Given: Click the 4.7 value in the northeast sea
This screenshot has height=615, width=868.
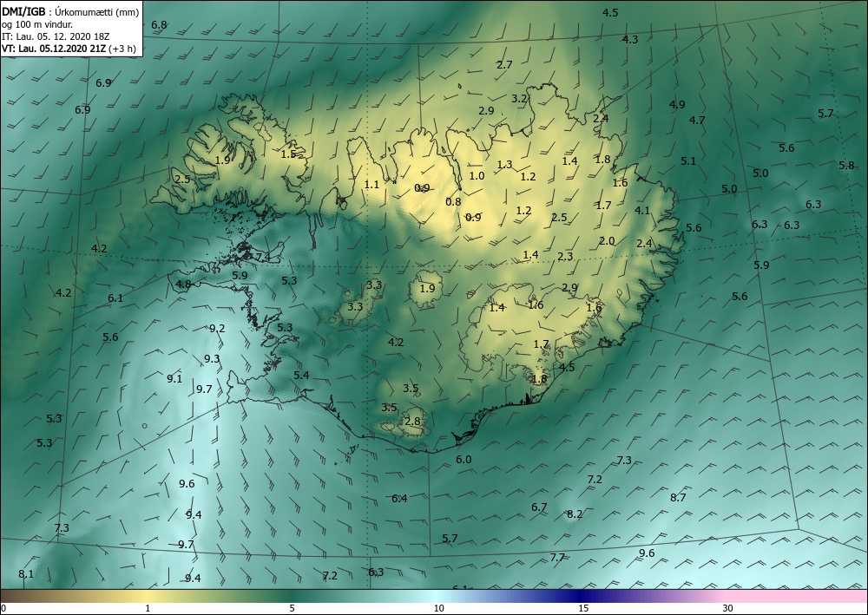Looking at the screenshot, I should (x=697, y=120).
